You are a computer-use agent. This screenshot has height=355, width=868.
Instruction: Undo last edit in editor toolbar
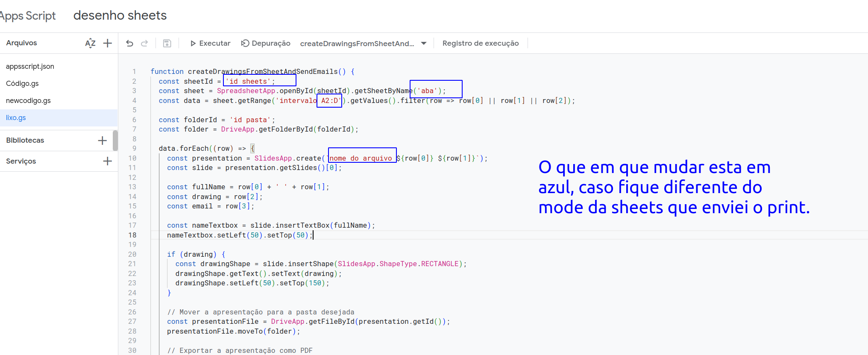click(130, 43)
